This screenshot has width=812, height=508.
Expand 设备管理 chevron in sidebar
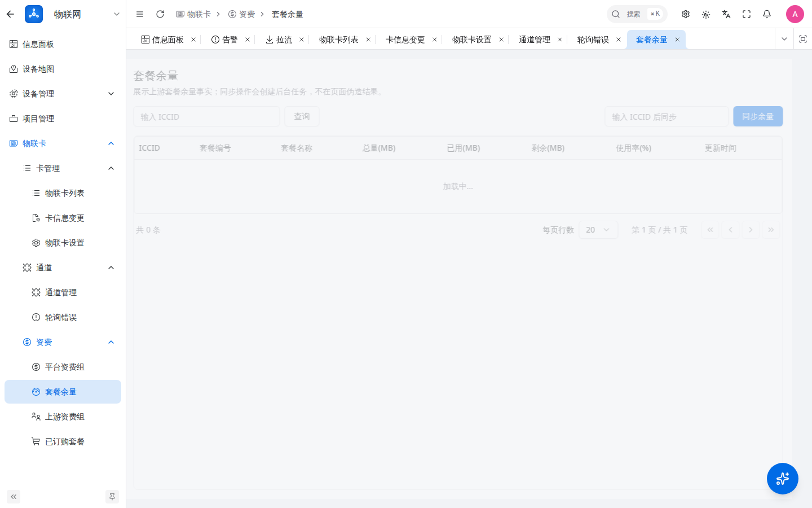tap(111, 94)
